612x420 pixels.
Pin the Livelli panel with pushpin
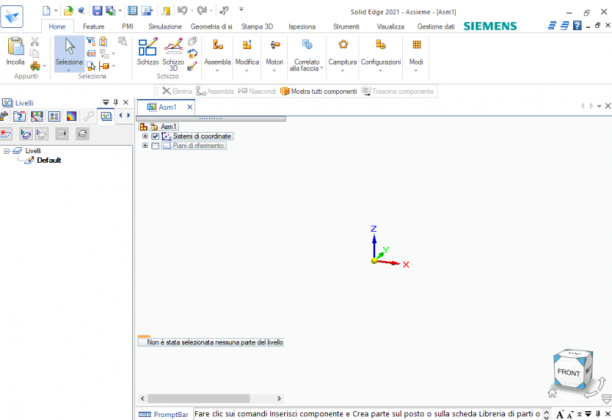coord(116,102)
